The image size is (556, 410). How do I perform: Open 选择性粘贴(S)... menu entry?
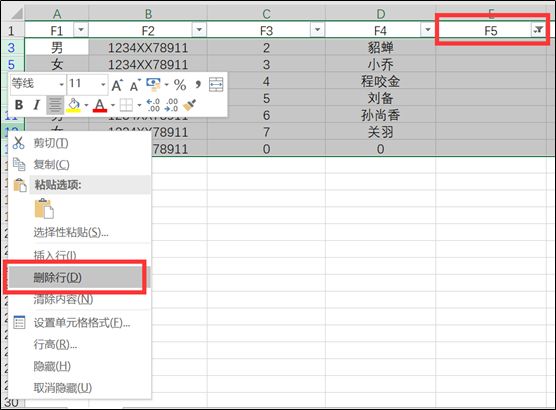[x=80, y=232]
